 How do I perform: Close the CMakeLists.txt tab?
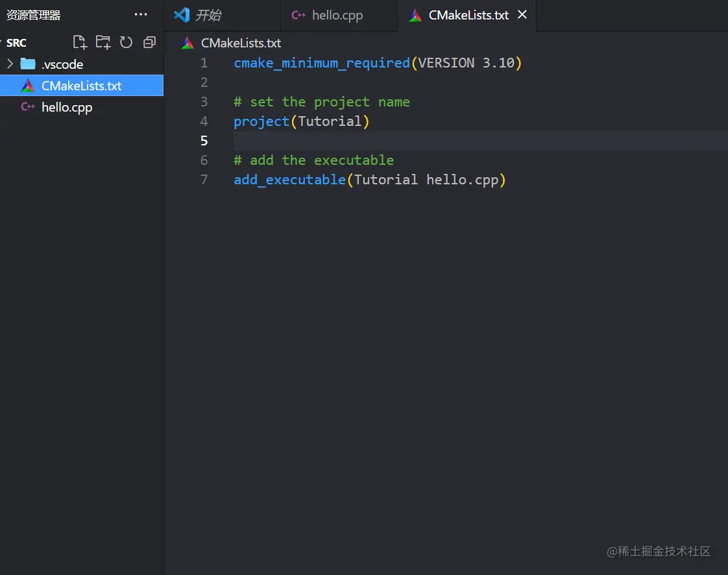pos(522,14)
